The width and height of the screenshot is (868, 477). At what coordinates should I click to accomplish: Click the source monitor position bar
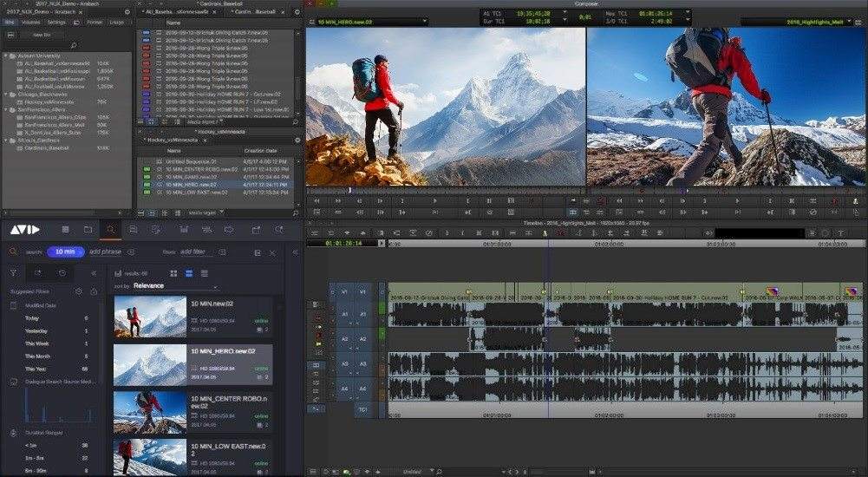(446, 190)
